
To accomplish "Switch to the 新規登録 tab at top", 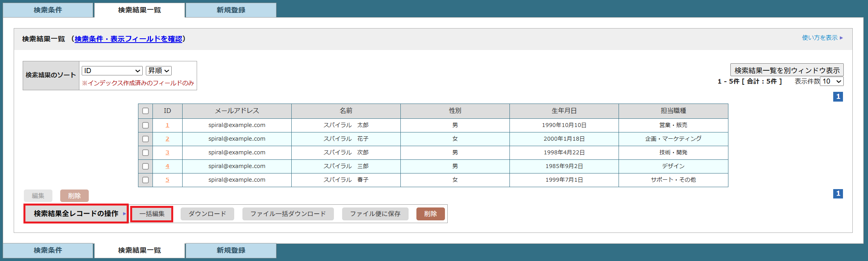I will (231, 10).
